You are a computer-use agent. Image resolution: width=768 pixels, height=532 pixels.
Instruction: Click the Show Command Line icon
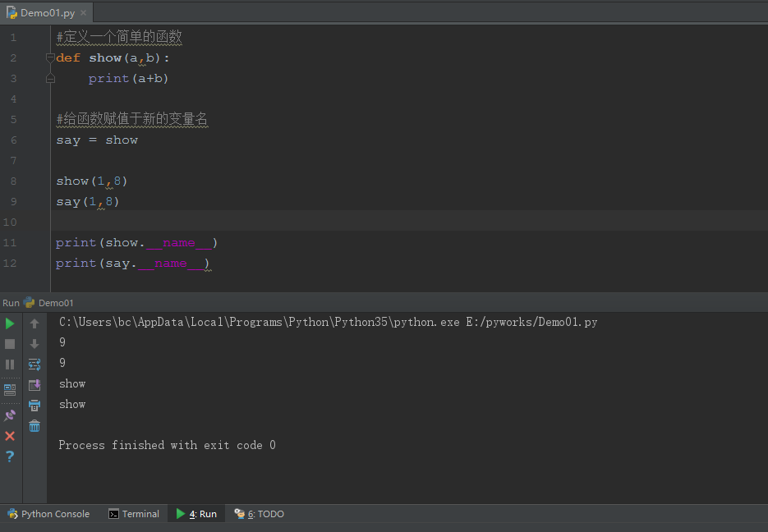10,388
